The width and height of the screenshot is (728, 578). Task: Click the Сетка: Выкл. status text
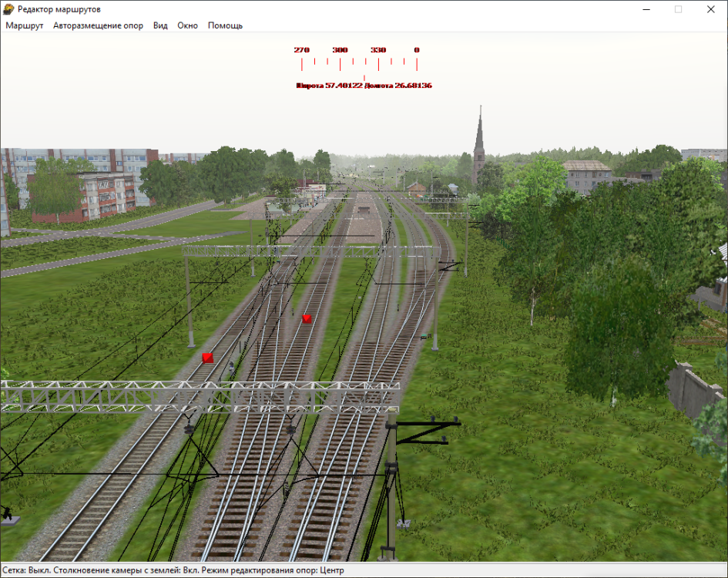26,570
